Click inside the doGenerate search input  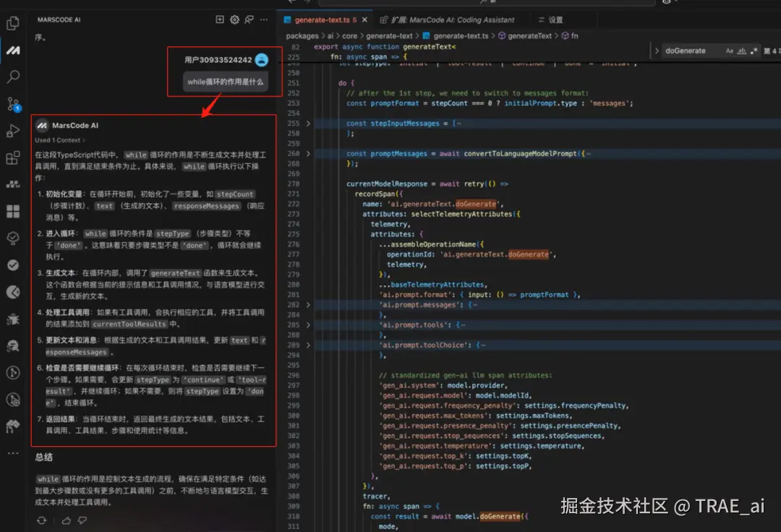click(687, 51)
